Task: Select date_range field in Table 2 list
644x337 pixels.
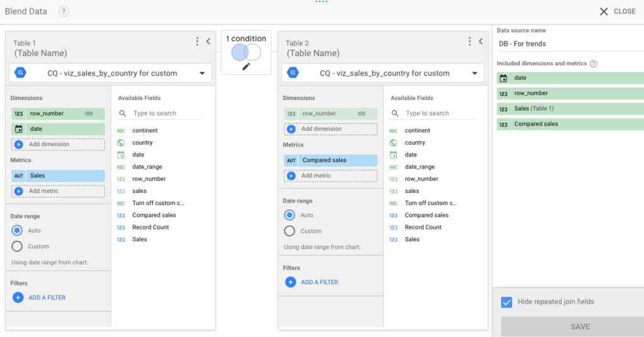Action: pos(419,167)
